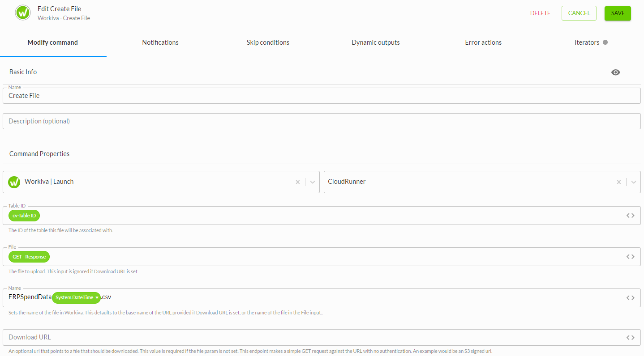644x356 pixels.
Task: Click the red DELETE link
Action: point(540,13)
